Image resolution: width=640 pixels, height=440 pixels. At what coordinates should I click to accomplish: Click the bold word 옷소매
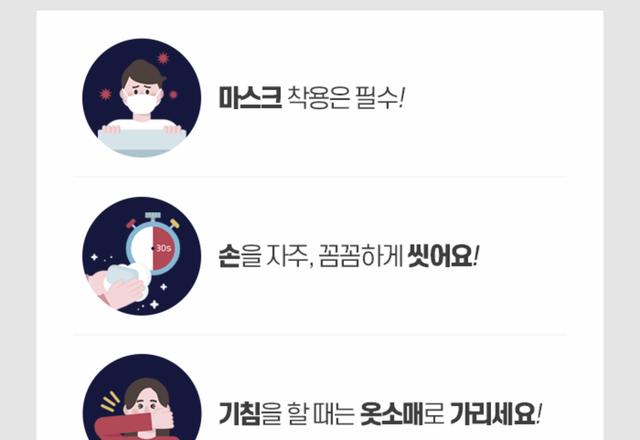coord(392,413)
